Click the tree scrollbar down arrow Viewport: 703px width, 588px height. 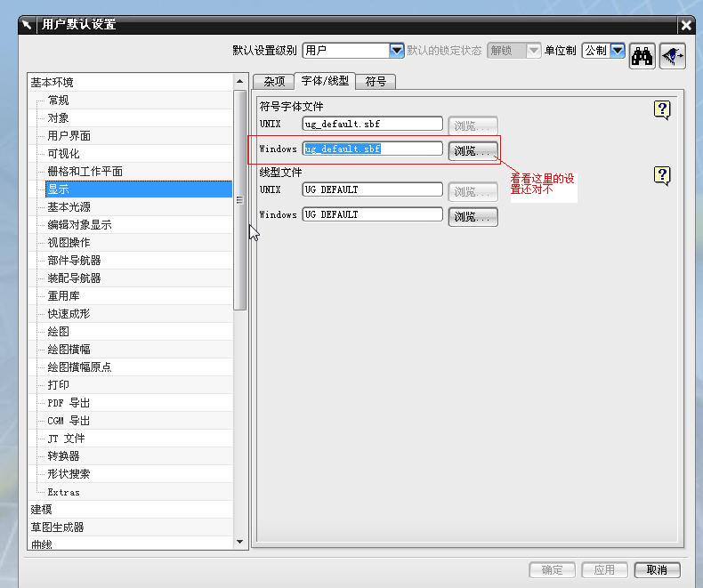tap(240, 542)
